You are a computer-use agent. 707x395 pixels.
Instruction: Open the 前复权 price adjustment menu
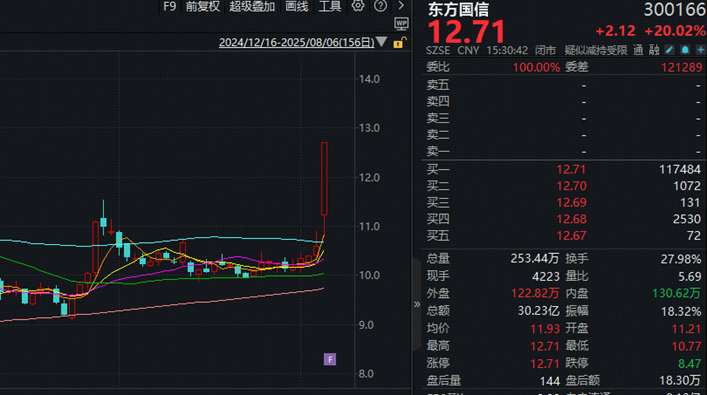[x=203, y=6]
